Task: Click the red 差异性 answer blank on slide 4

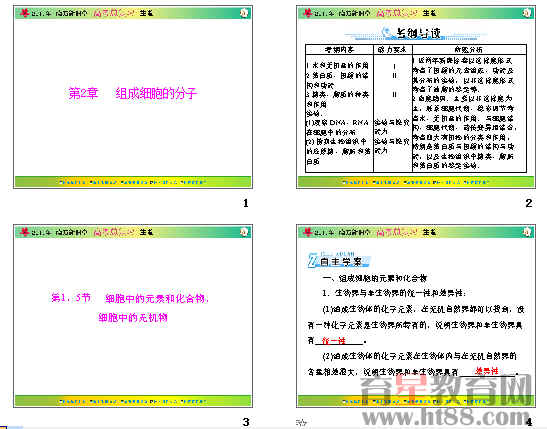Action: tap(487, 371)
